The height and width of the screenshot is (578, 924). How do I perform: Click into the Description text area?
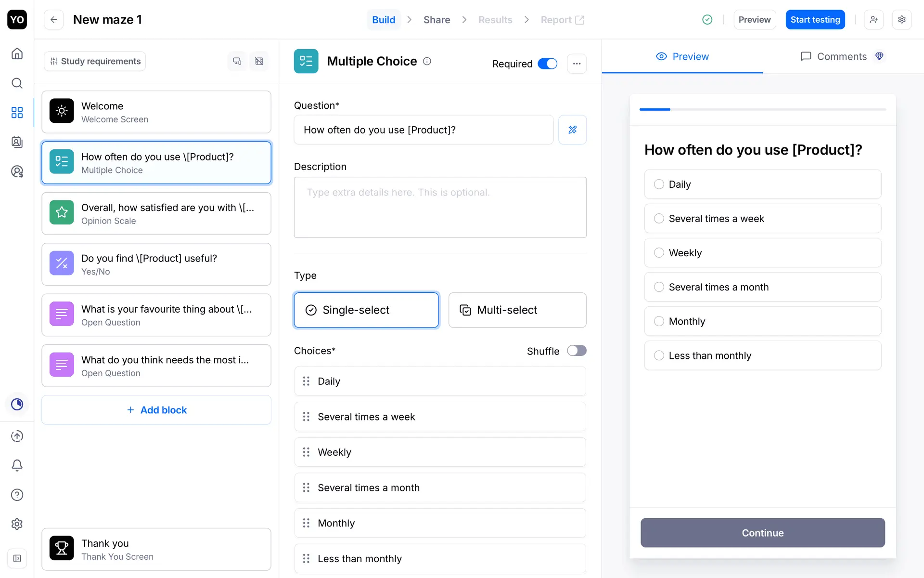pyautogui.click(x=440, y=207)
